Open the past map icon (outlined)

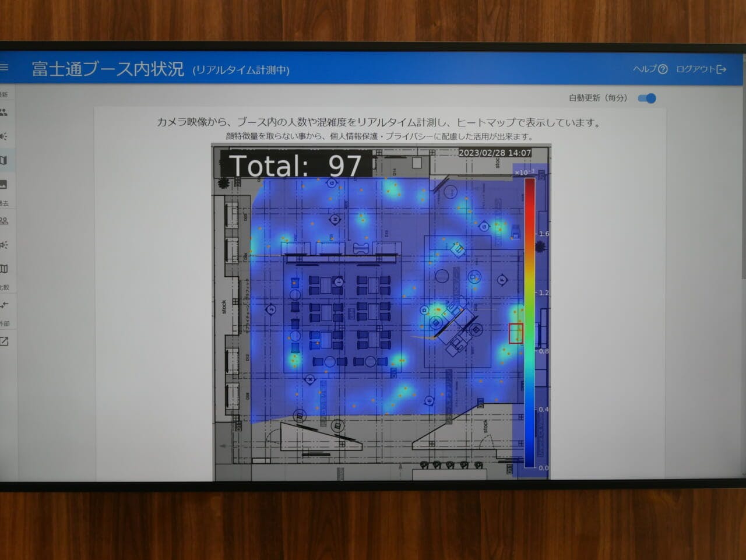coord(3,269)
